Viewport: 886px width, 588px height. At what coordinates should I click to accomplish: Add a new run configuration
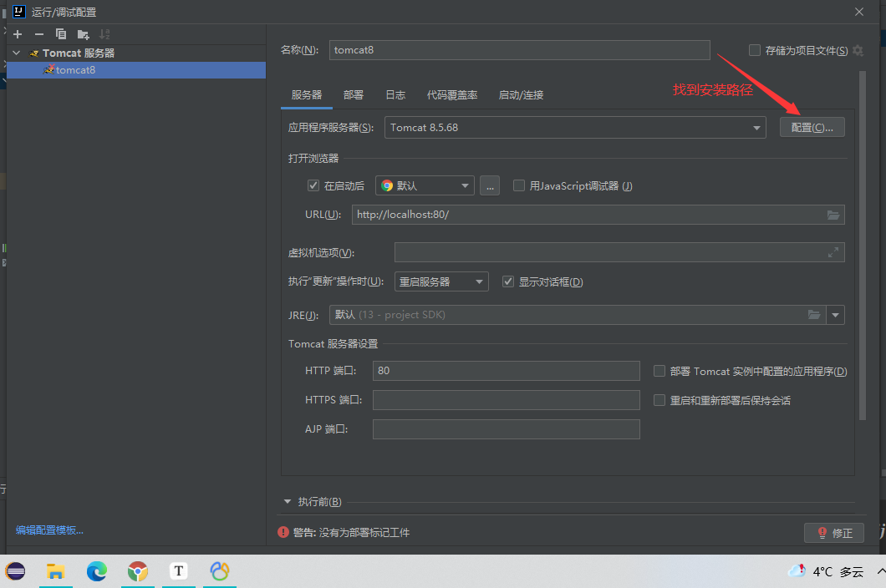18,34
